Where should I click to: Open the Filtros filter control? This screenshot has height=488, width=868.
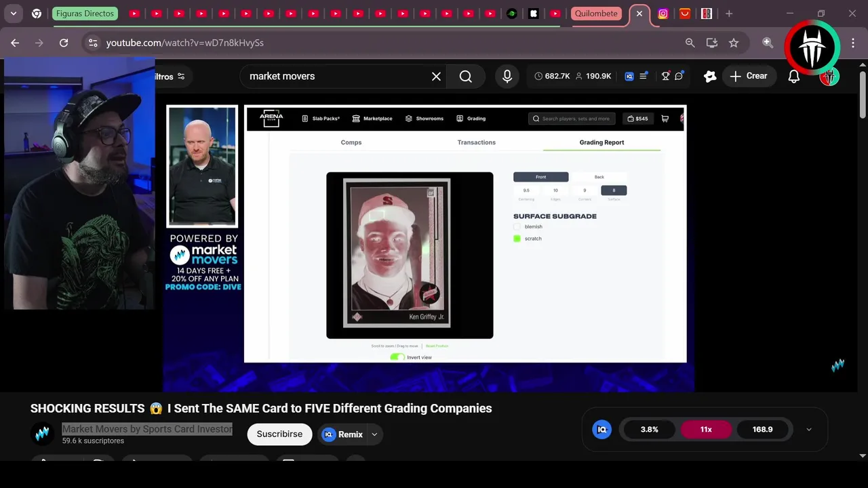pyautogui.click(x=170, y=77)
